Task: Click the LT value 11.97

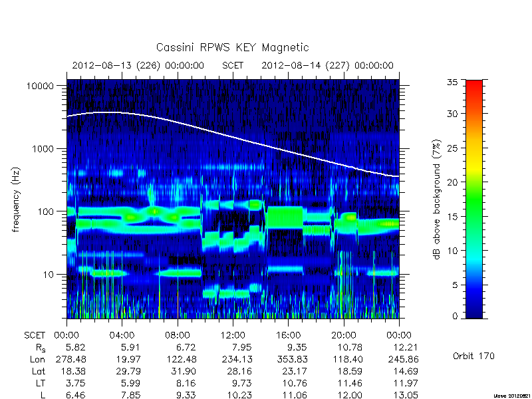Action: click(x=405, y=383)
